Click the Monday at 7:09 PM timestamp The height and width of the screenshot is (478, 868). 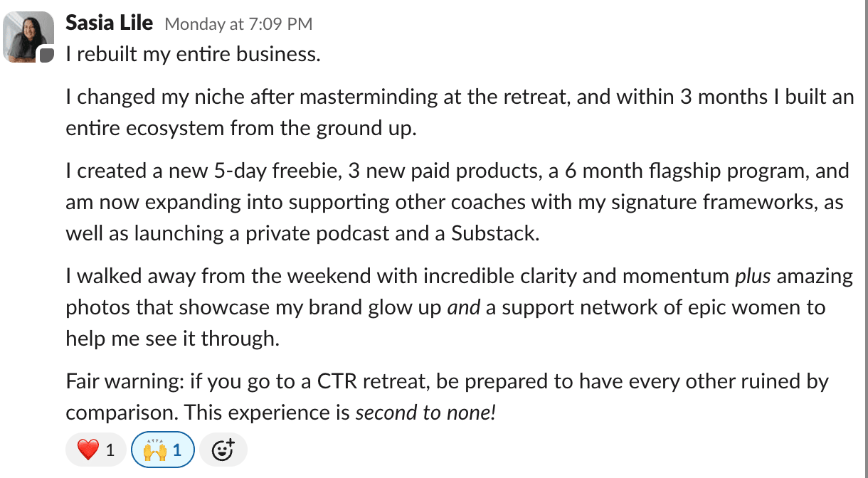tap(238, 24)
